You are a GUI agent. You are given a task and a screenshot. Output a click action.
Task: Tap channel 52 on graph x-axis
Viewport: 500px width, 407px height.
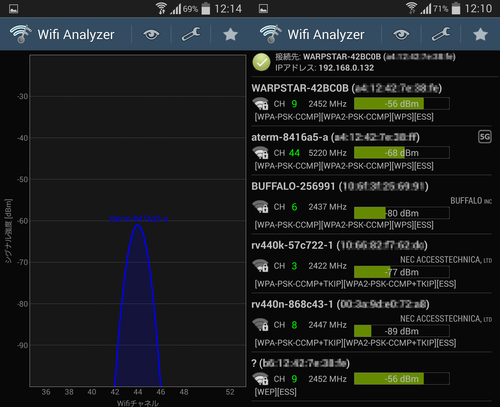coord(230,392)
